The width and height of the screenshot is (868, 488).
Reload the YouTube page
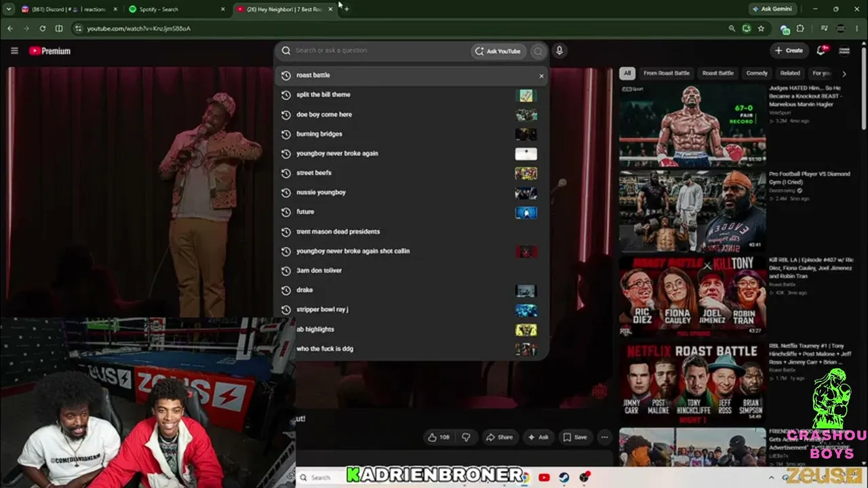[x=43, y=28]
